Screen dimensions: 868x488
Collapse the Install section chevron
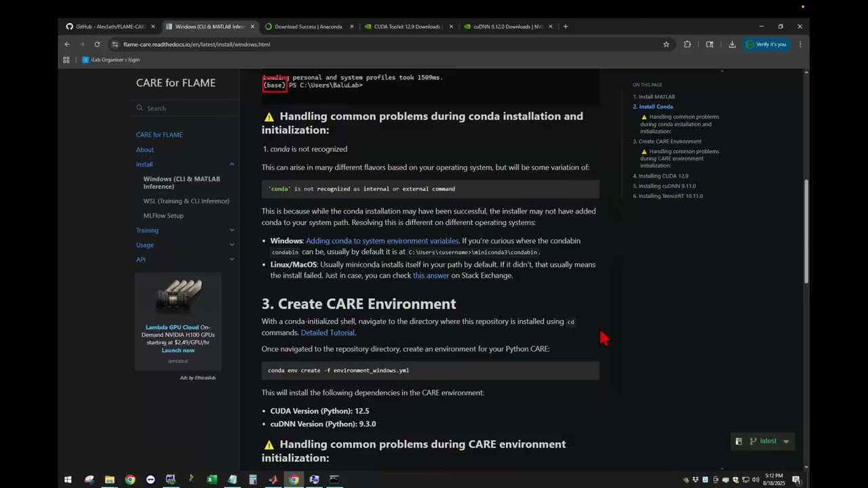point(231,165)
